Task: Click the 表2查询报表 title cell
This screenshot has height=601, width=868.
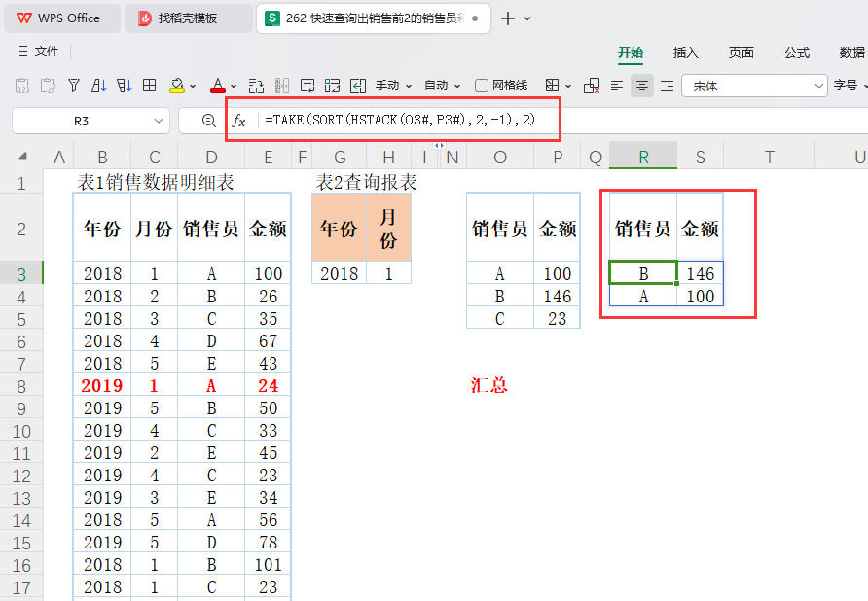Action: click(x=366, y=182)
